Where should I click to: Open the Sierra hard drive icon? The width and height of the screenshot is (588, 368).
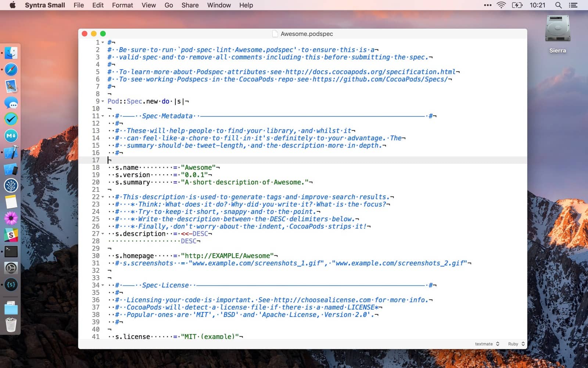pyautogui.click(x=557, y=29)
